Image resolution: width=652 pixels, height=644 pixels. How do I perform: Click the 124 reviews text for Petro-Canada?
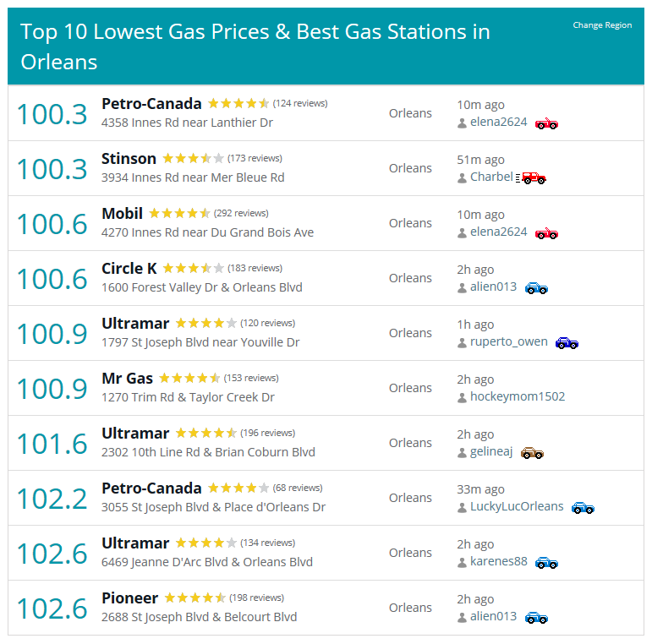tap(300, 103)
